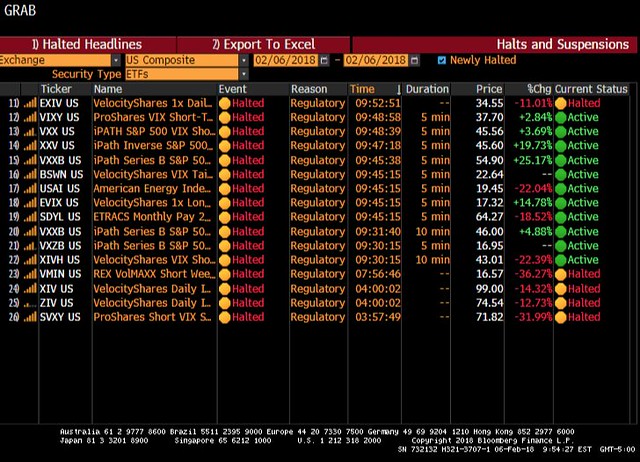This screenshot has width=640, height=462.
Task: Click the bar chart icon beside VIXY US
Action: 30,118
